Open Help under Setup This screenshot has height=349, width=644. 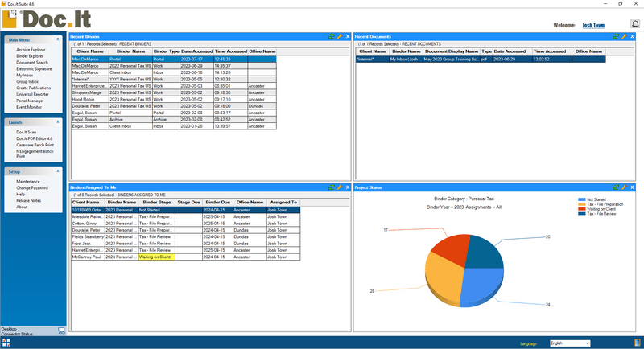[21, 194]
